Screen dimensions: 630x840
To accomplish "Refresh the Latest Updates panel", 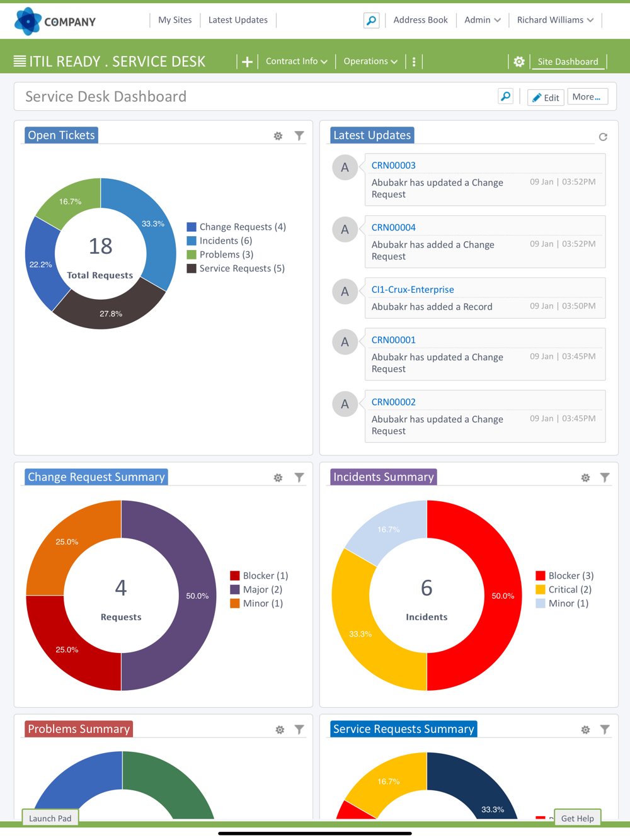I will (603, 137).
